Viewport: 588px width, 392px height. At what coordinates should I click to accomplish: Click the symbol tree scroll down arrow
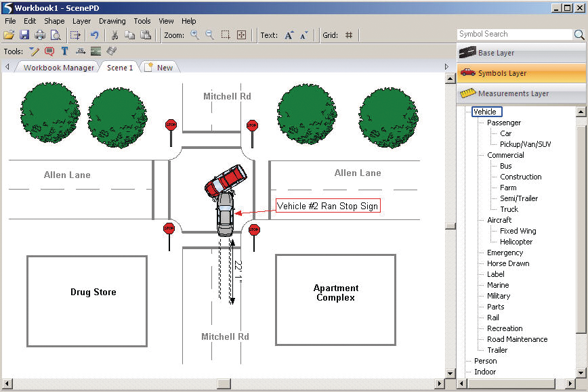pyautogui.click(x=581, y=372)
